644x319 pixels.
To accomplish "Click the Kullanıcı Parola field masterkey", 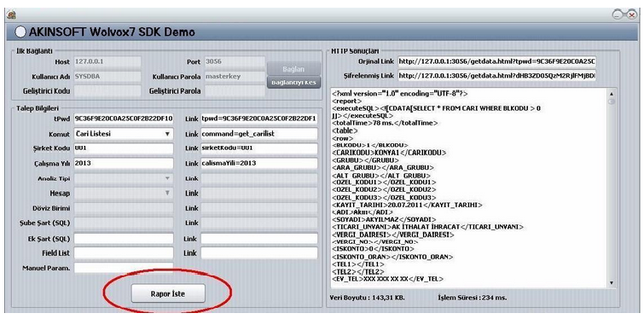I will point(235,77).
